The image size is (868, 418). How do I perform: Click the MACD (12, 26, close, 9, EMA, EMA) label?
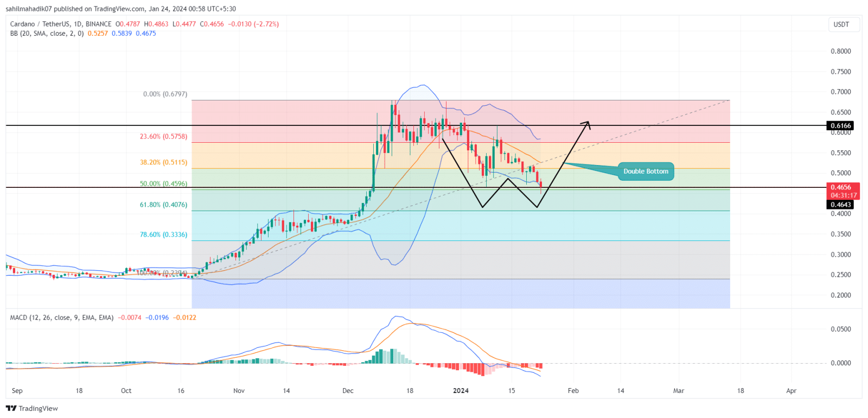62,318
